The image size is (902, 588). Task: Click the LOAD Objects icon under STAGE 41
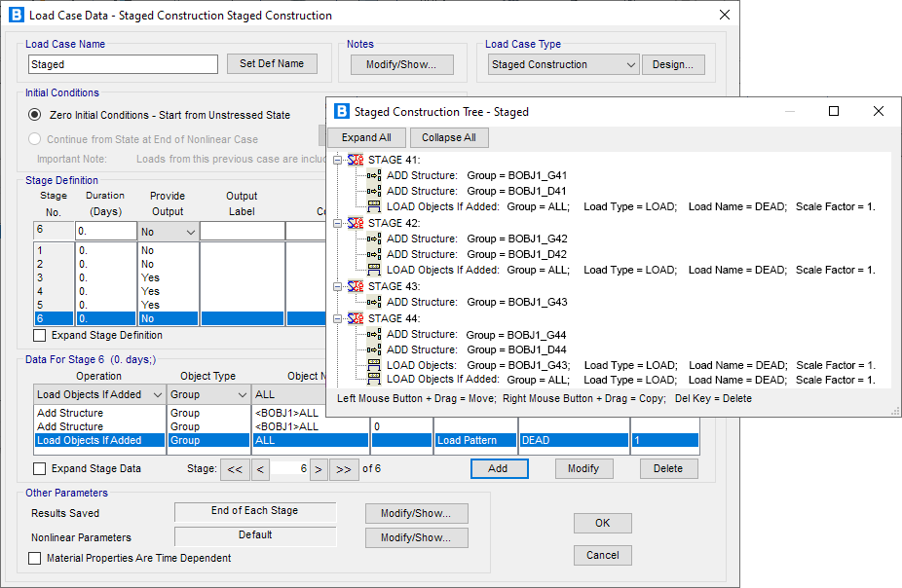[x=374, y=206]
